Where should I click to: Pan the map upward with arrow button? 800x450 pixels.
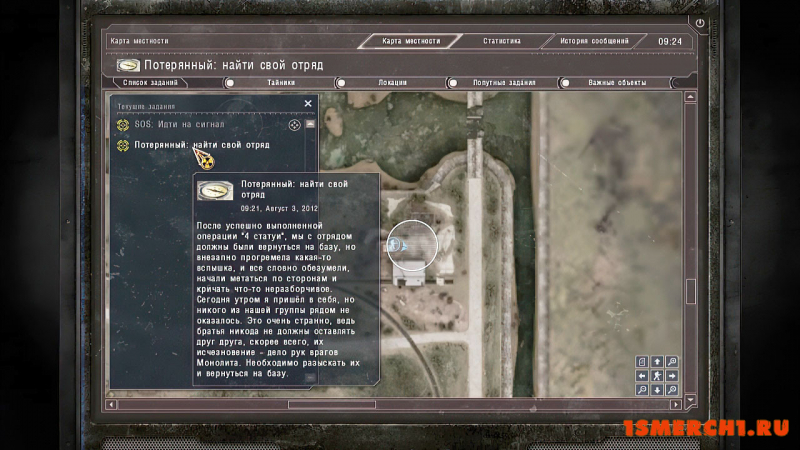point(657,362)
